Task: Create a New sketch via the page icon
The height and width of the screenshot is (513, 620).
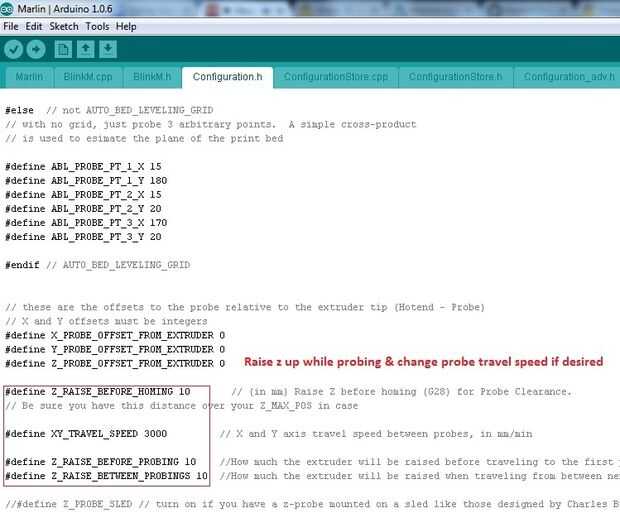Action: pyautogui.click(x=63, y=49)
